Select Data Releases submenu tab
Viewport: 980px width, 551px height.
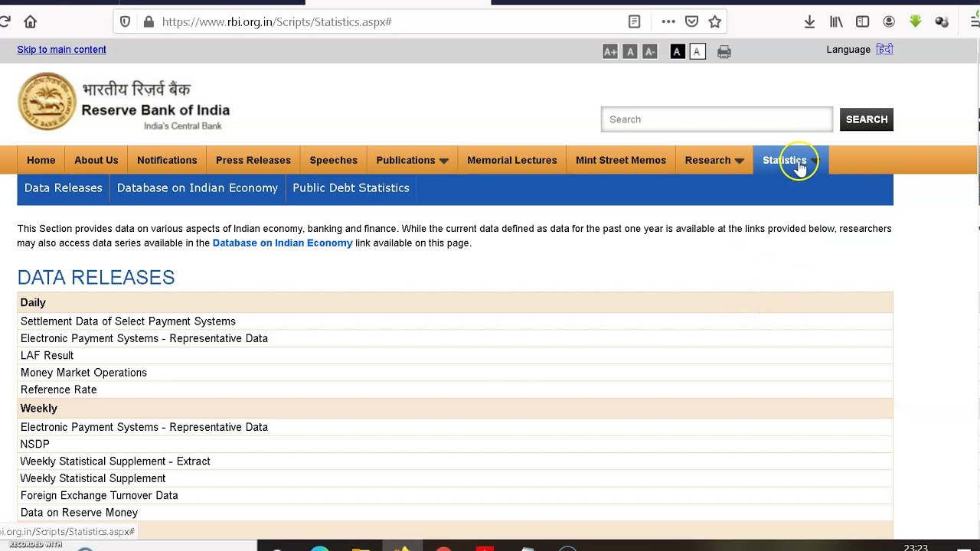[63, 187]
